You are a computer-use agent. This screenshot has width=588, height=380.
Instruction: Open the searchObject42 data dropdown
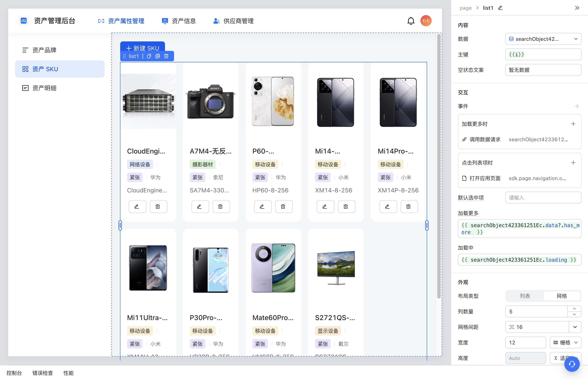point(543,39)
